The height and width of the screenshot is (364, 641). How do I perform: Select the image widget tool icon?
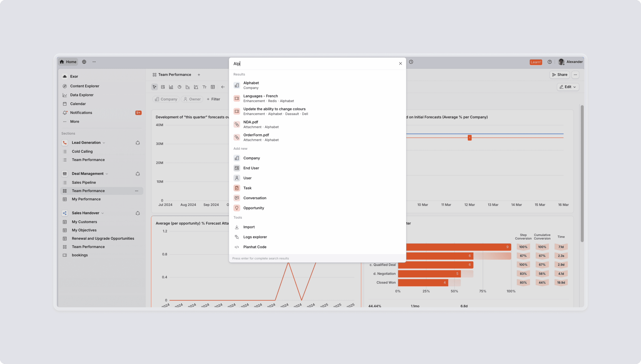pyautogui.click(x=163, y=87)
